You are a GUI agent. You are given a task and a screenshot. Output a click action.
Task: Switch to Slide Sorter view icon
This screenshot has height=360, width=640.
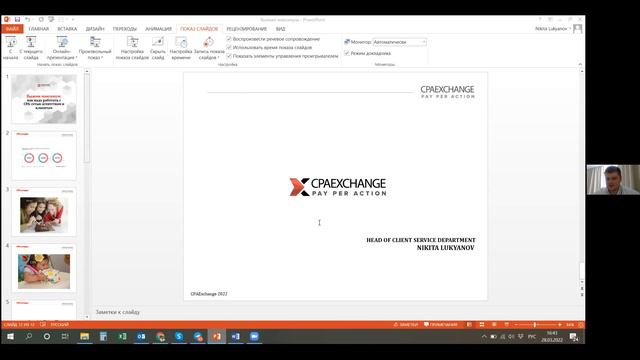click(x=482, y=324)
